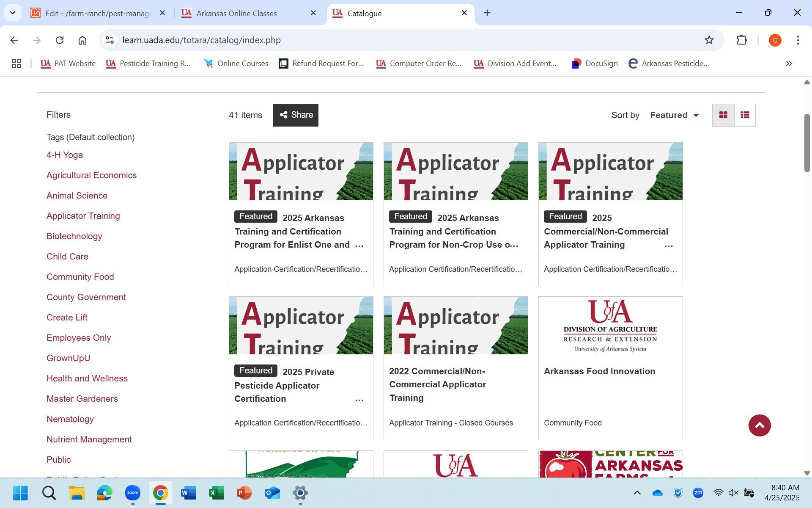Open the Extensions puzzle icon
812x508 pixels.
coord(742,40)
